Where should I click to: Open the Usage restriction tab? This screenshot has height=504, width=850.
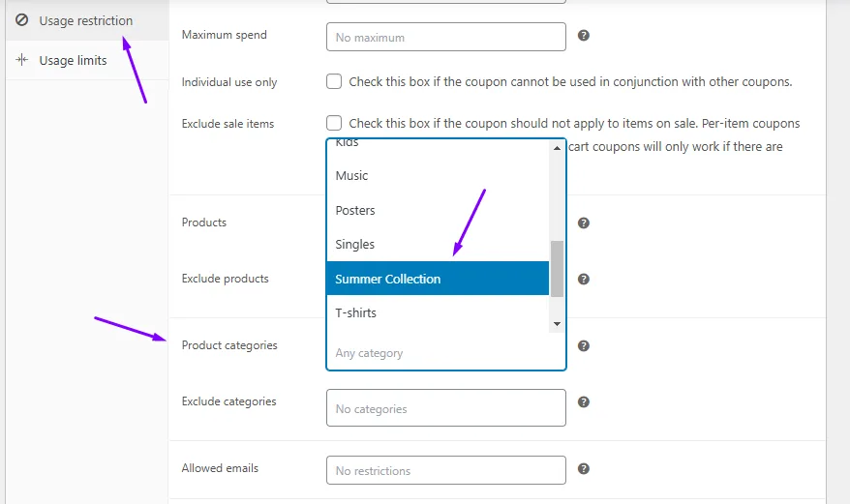point(87,20)
